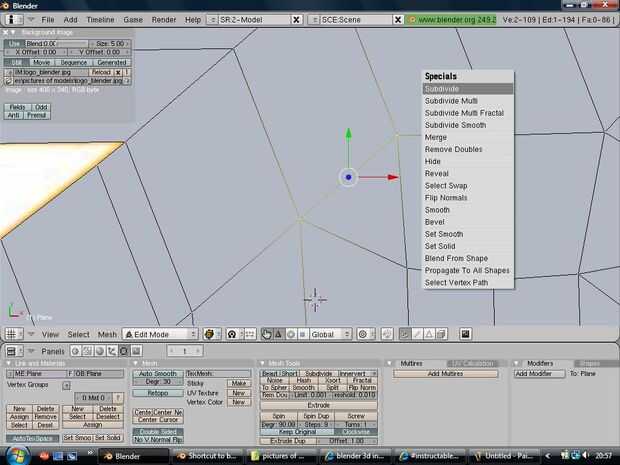Image resolution: width=620 pixels, height=465 pixels.
Task: Click the Add Modifier button
Action: point(539,374)
